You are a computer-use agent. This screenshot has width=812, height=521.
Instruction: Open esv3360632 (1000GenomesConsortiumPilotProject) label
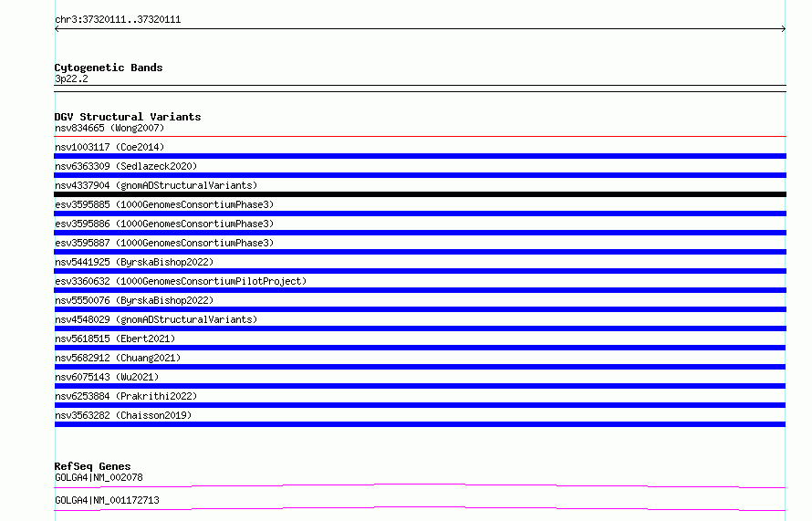(181, 281)
